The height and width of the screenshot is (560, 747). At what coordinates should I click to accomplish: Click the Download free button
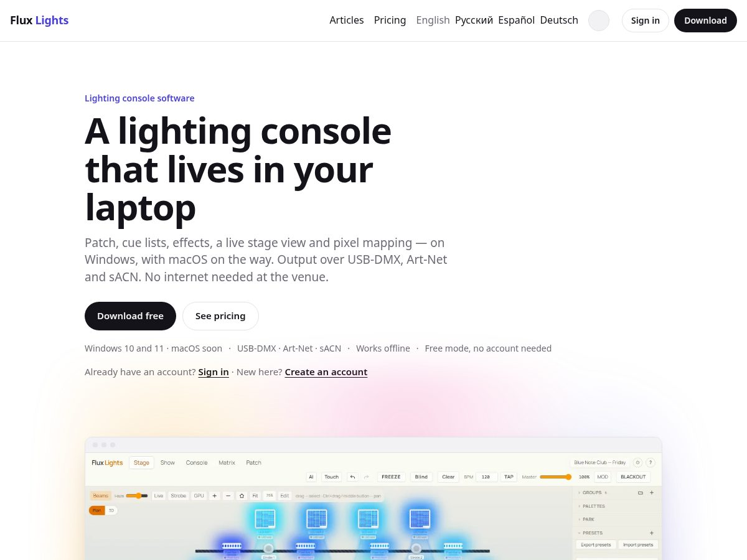(130, 316)
